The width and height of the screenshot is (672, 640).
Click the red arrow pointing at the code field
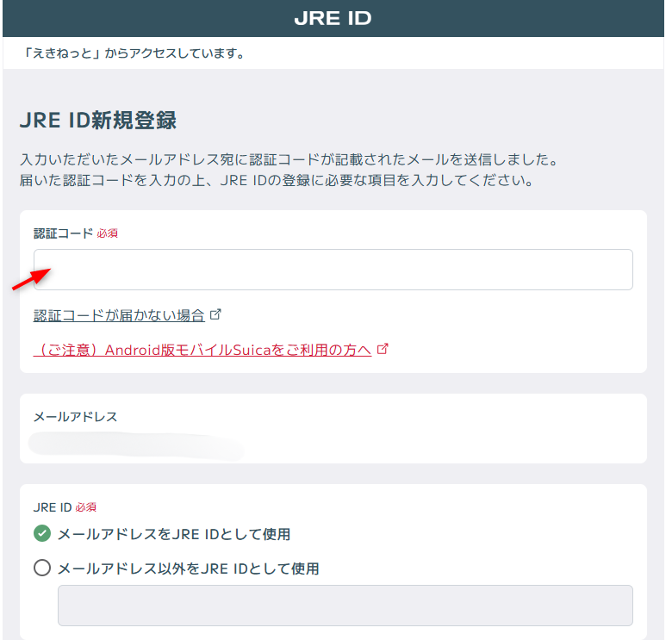point(30,280)
